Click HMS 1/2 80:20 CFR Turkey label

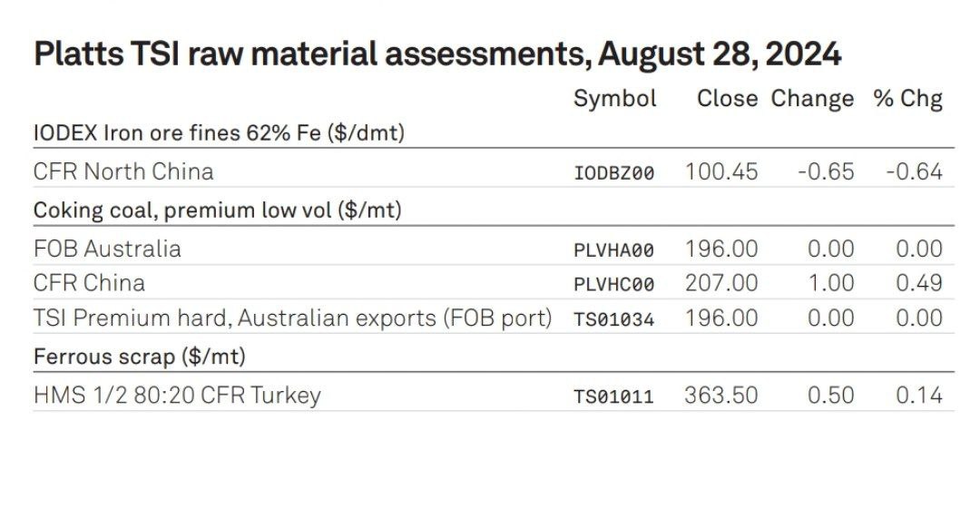pos(177,396)
